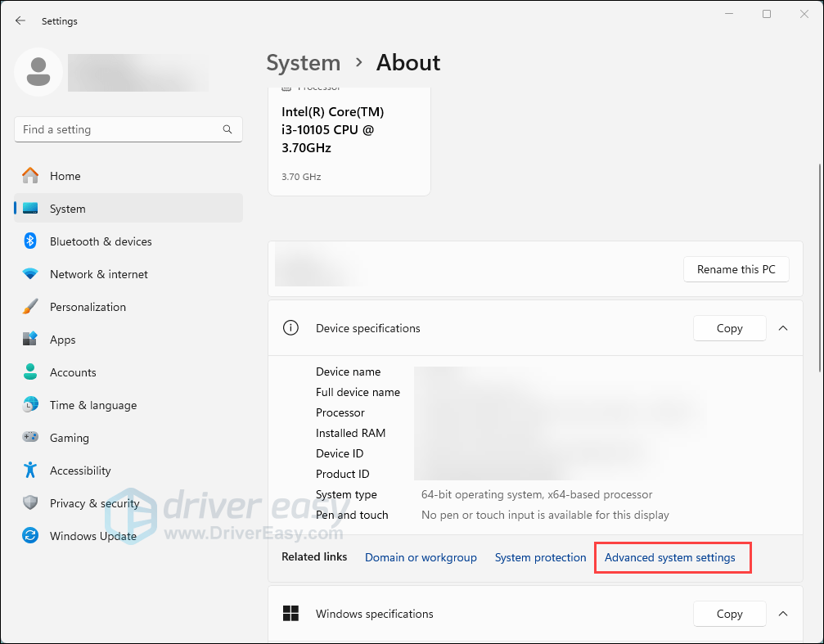
Task: Open Advanced system settings link
Action: click(x=669, y=557)
